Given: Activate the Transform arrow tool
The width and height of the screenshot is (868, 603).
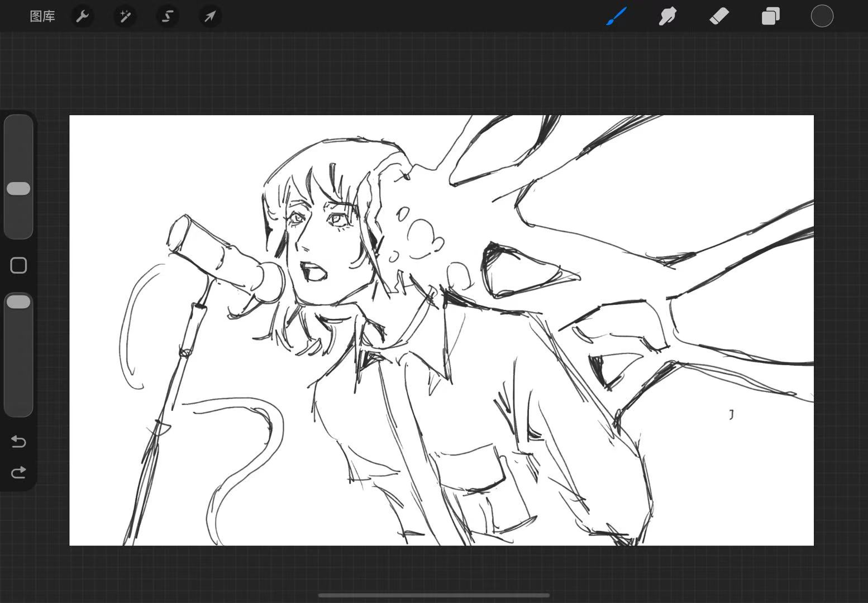Looking at the screenshot, I should (x=210, y=17).
